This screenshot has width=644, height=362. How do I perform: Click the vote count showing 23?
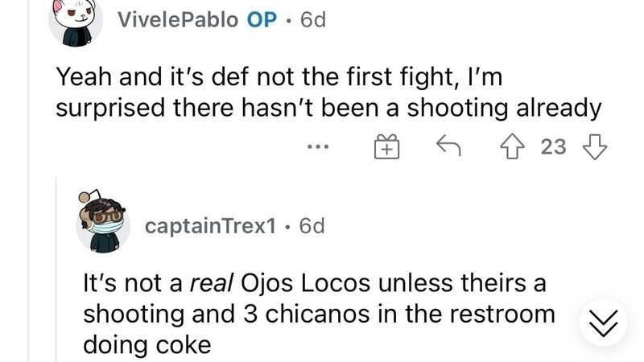553,147
